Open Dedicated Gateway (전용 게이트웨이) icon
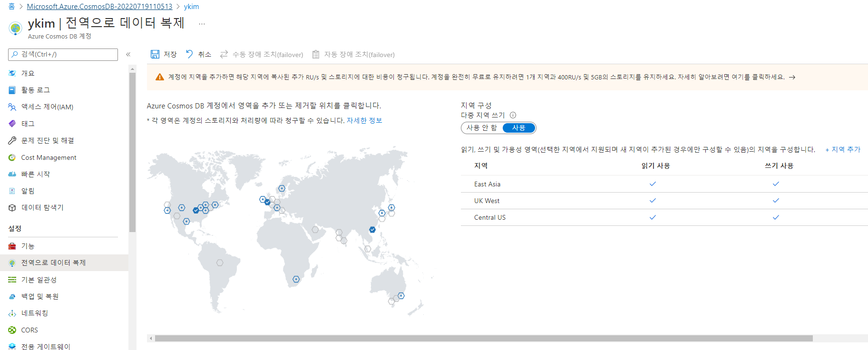 coord(12,346)
